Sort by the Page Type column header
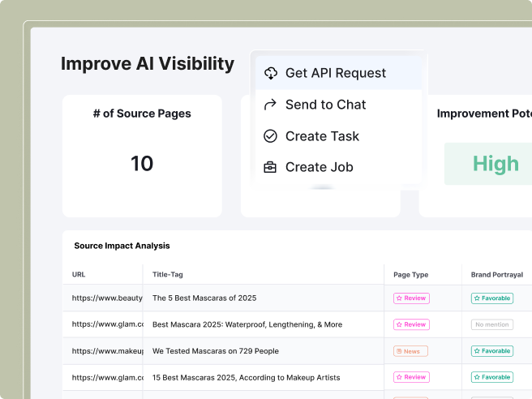532x399 pixels. click(x=410, y=275)
